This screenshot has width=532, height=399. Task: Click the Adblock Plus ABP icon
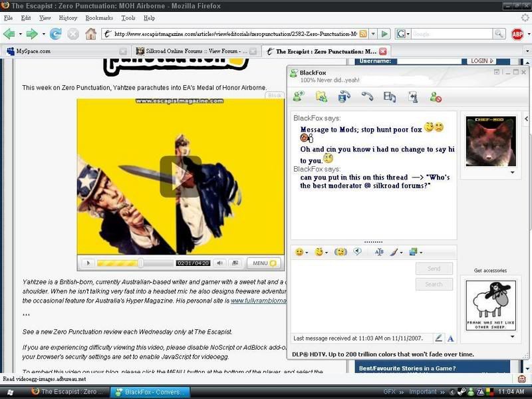(517, 34)
